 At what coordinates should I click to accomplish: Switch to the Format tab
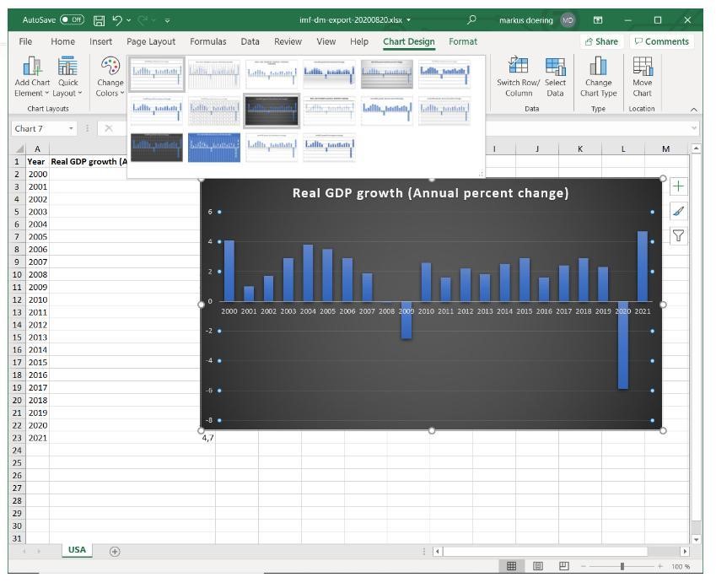pos(462,41)
